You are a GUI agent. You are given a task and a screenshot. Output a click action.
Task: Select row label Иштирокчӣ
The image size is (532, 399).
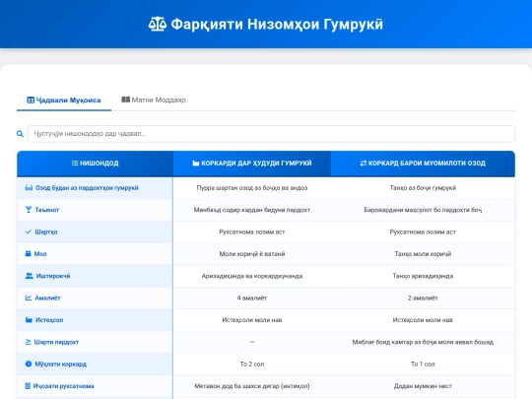(53, 276)
